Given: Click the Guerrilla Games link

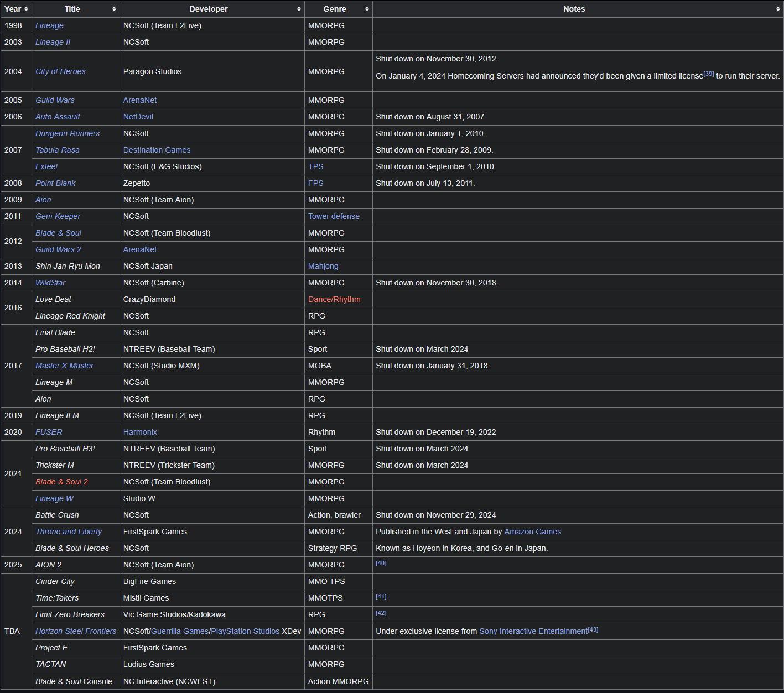Looking at the screenshot, I should (x=180, y=631).
